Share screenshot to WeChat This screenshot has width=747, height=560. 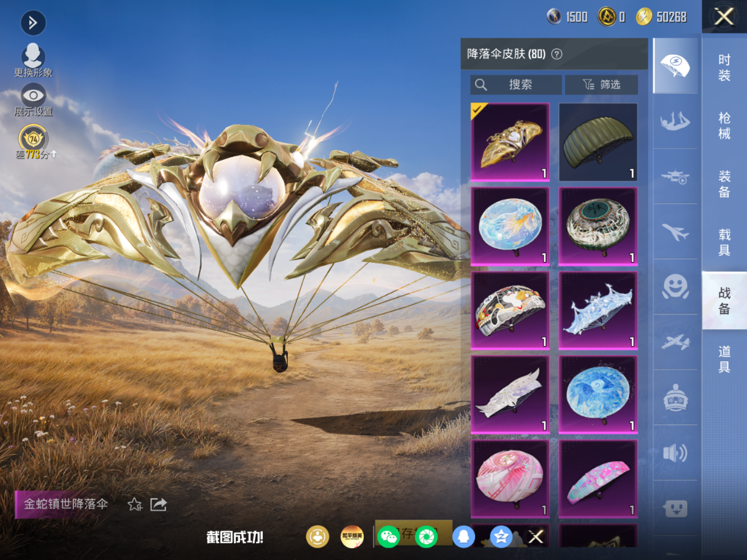click(x=389, y=537)
